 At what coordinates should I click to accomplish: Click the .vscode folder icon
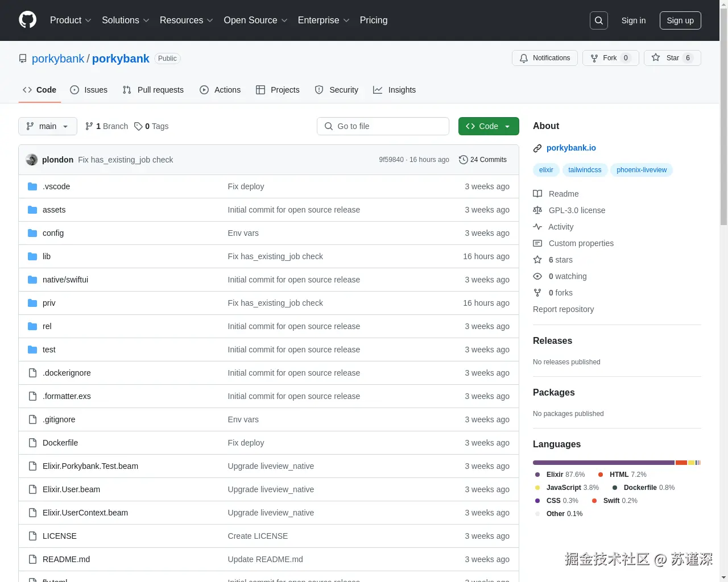pos(32,186)
